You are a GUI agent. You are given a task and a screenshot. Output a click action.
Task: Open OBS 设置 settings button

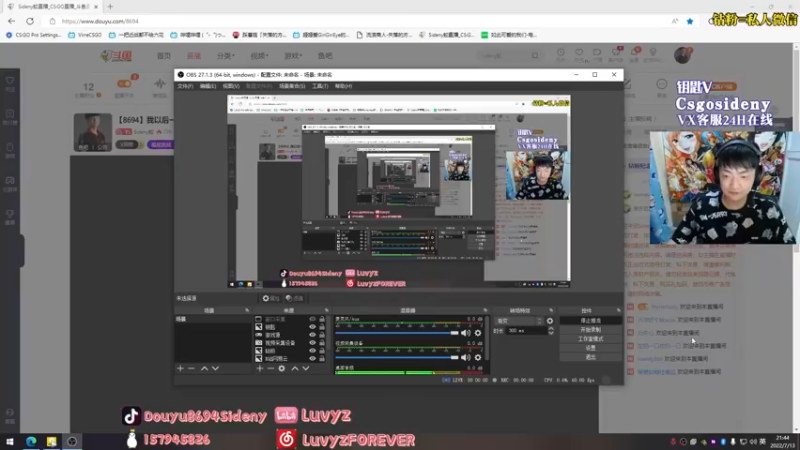(590, 348)
